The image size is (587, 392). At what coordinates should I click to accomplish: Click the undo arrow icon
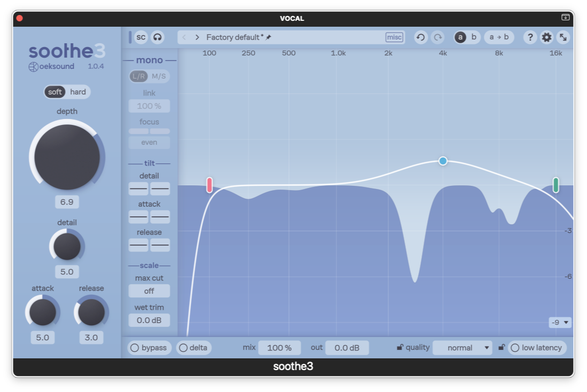[x=421, y=37]
